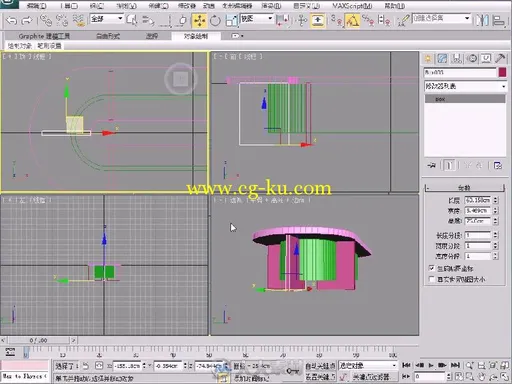
Task: Open the Help menu in the menu bar
Action: [x=395, y=6]
